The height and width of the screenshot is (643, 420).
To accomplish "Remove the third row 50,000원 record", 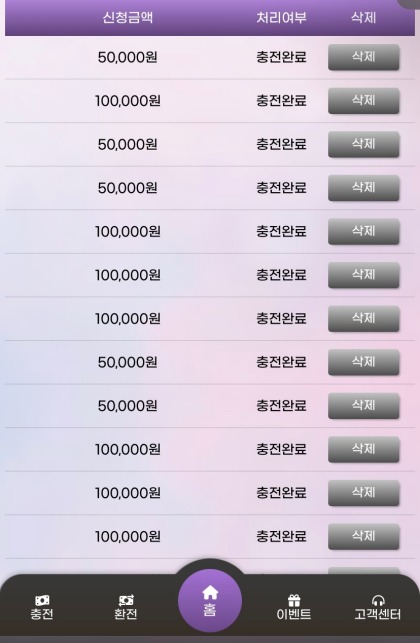I will point(363,144).
